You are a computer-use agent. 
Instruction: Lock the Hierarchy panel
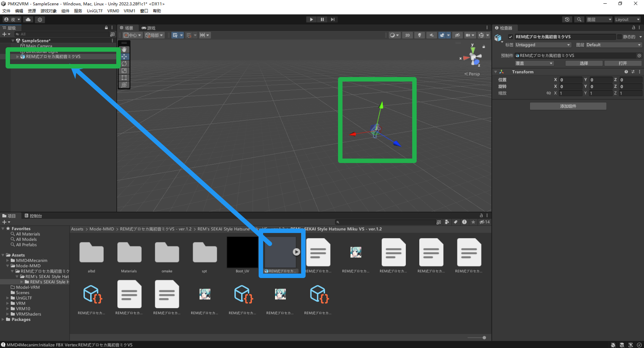tap(106, 28)
